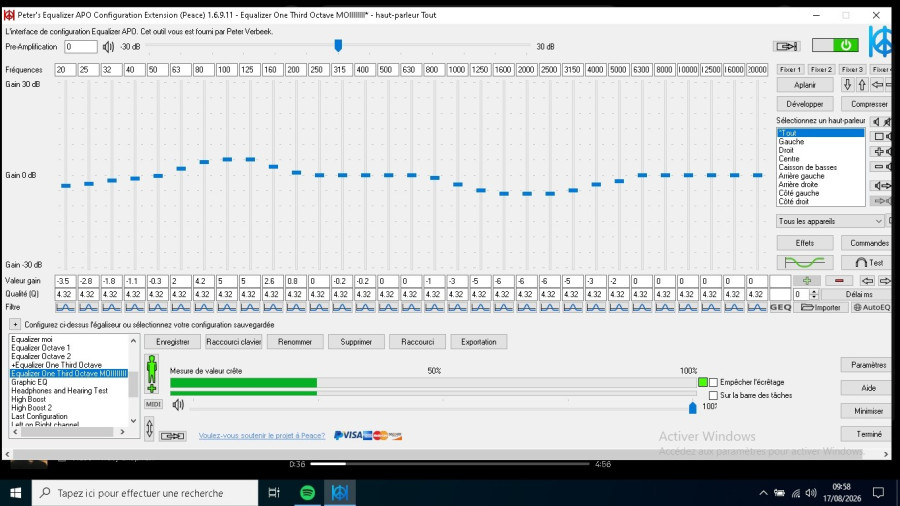Viewport: 900px width, 506px height.
Task: Click the left-arrow shift frequencies icon
Action: tap(877, 85)
